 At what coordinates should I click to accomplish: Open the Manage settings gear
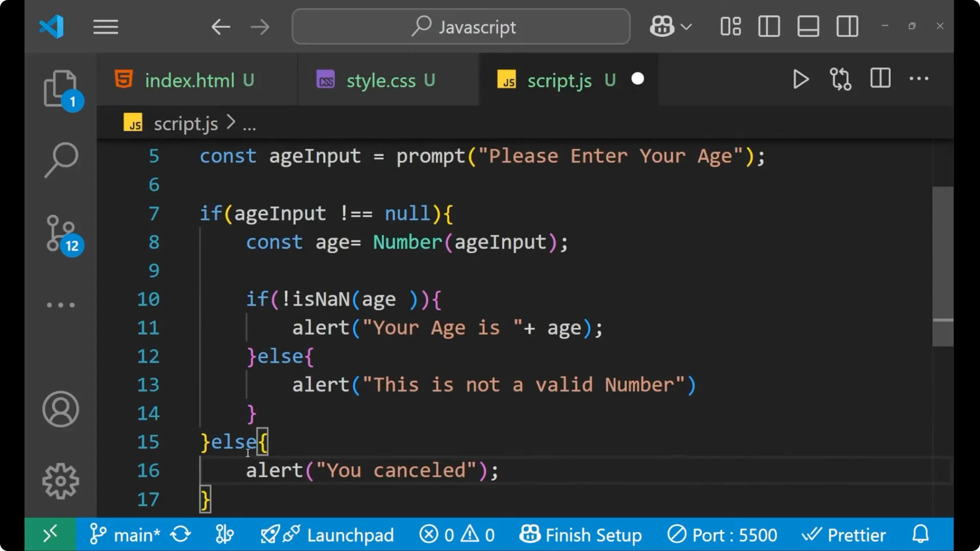(61, 480)
